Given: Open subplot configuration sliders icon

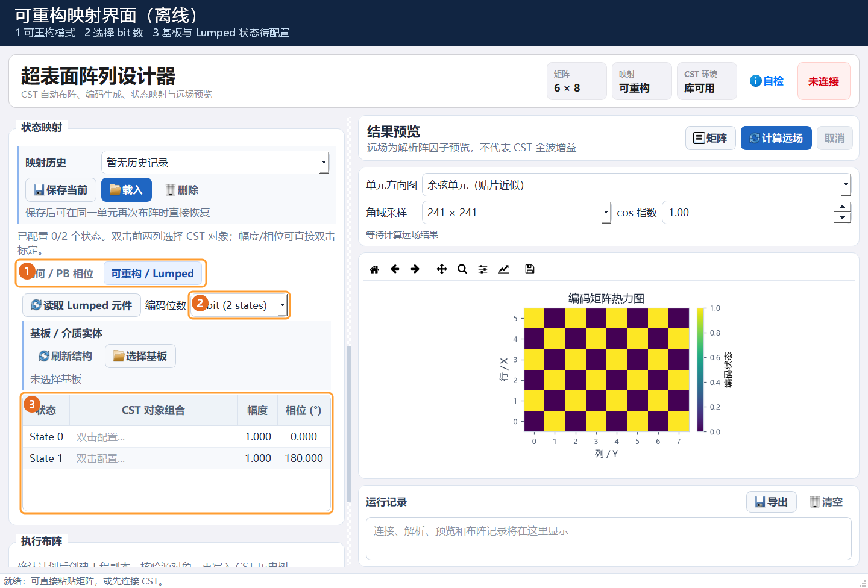Looking at the screenshot, I should coord(483,269).
